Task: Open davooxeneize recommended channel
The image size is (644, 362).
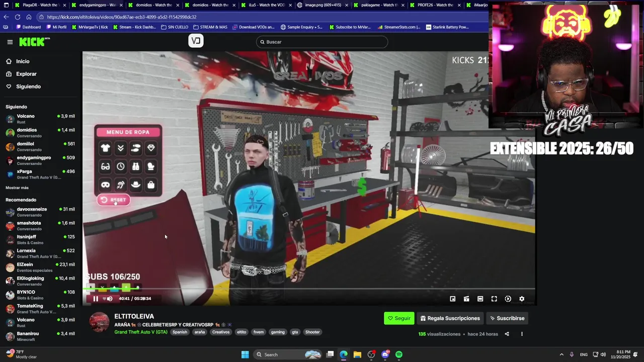Action: pos(40,212)
